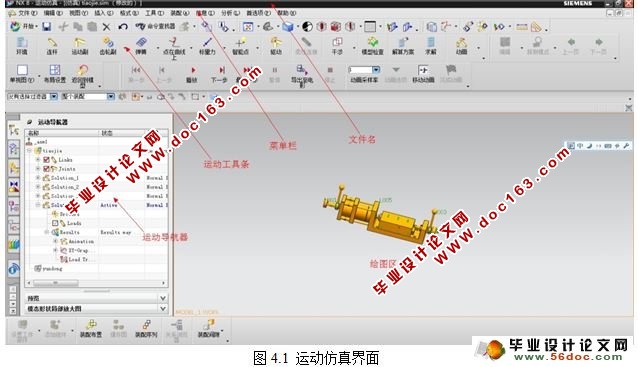
Task: Expand the 预览 panel chevron
Action: 163,298
